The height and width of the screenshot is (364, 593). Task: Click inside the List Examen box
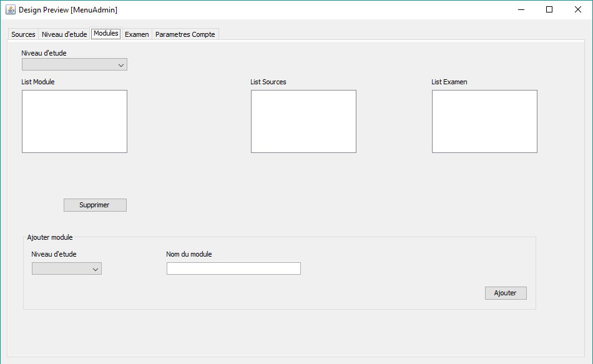(484, 122)
